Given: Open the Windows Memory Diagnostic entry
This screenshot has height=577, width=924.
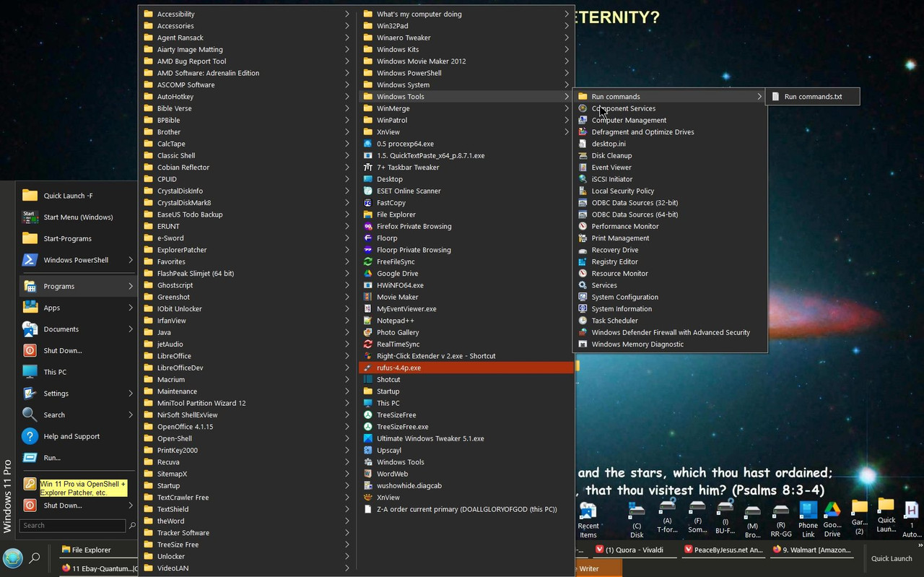Looking at the screenshot, I should point(670,344).
